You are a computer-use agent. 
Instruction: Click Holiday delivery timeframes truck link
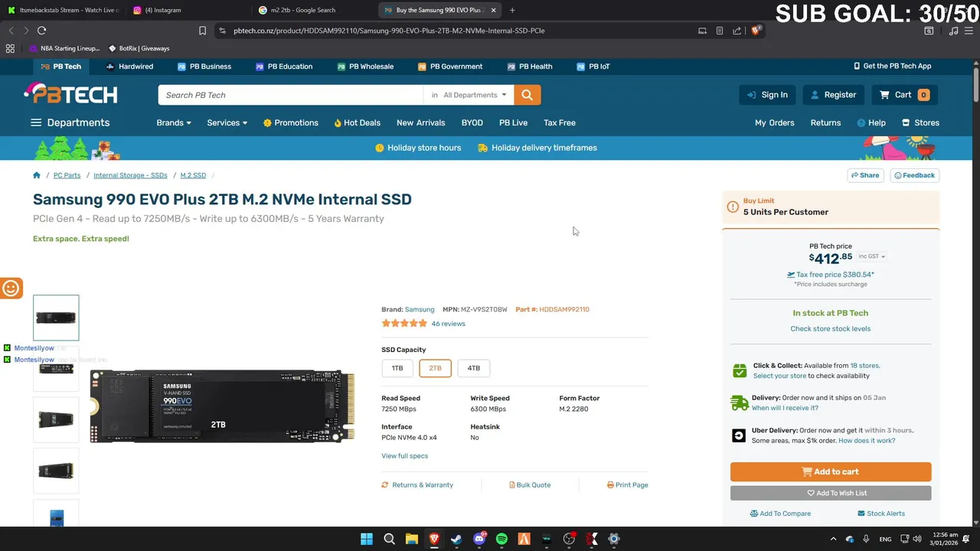[537, 148]
